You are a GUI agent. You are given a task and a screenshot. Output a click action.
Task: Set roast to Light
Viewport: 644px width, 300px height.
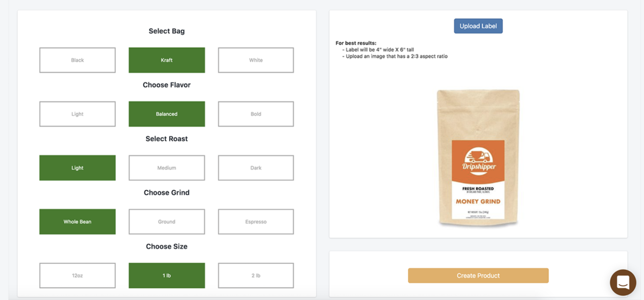(77, 168)
